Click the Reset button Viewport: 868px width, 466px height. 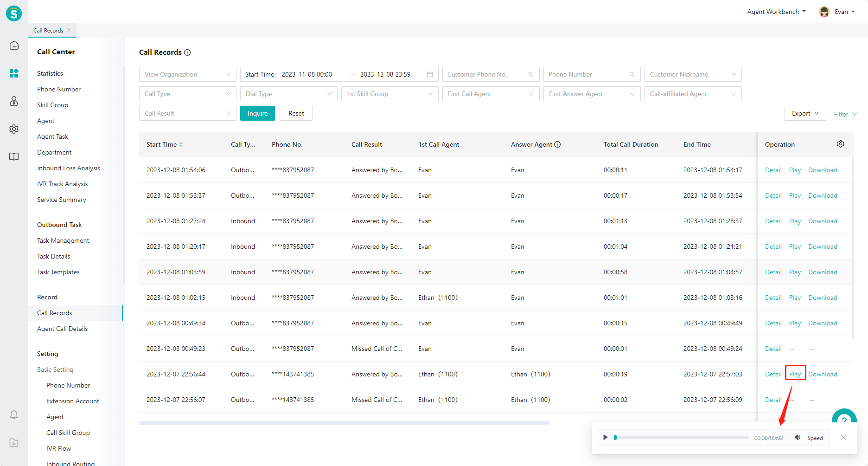296,113
